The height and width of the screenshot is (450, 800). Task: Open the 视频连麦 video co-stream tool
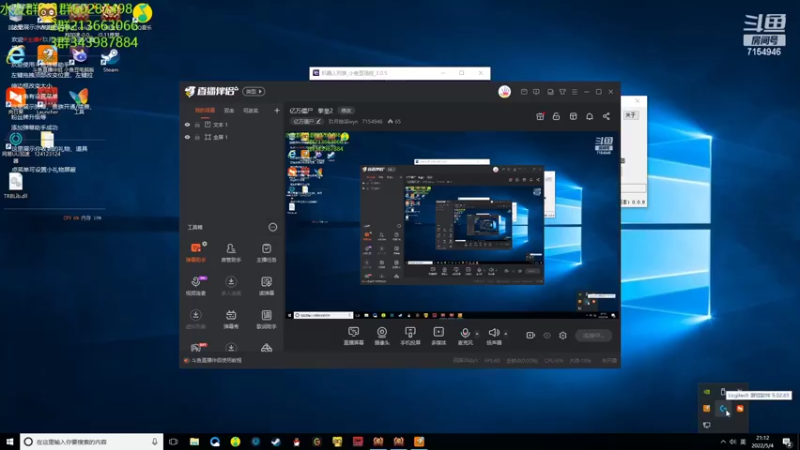pos(195,285)
